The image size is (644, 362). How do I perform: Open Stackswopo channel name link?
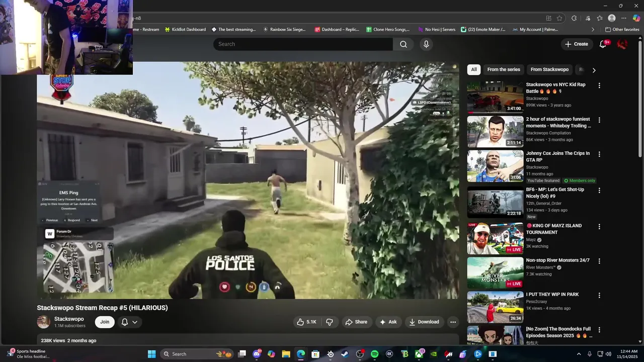(x=69, y=319)
